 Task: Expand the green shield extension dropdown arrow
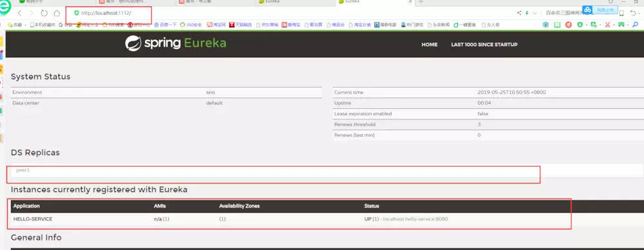click(587, 25)
